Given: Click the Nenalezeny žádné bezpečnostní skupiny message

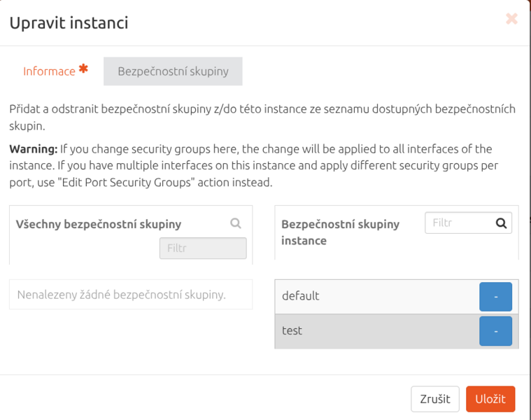Looking at the screenshot, I should (x=122, y=295).
